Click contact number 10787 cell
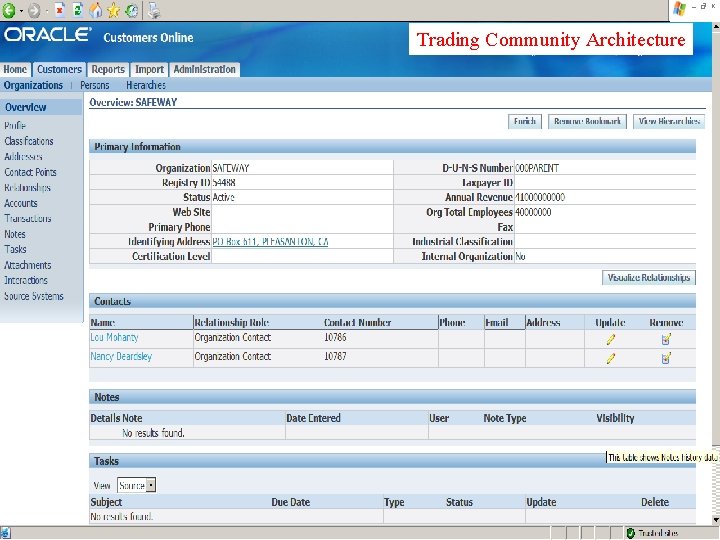This screenshot has width=720, height=540. 335,356
